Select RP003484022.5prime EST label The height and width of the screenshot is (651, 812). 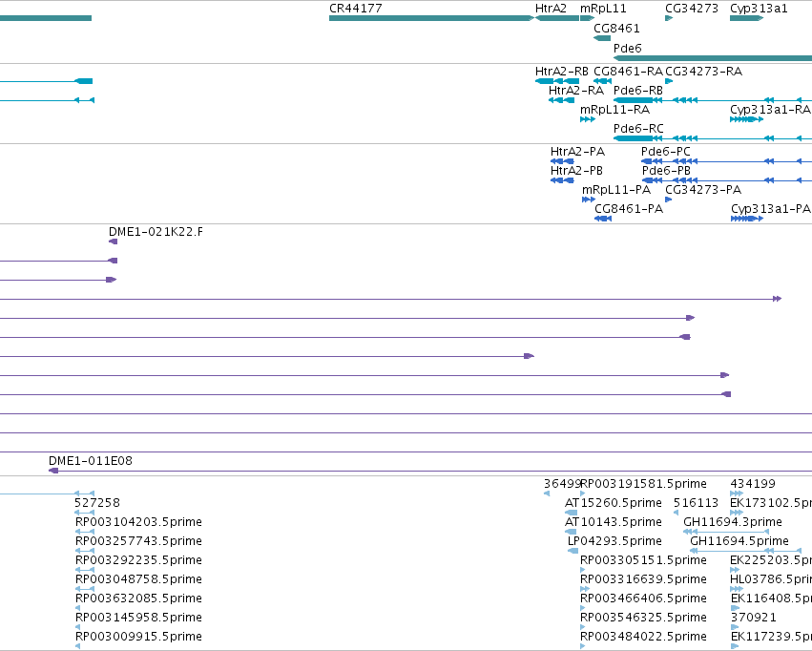(x=643, y=637)
